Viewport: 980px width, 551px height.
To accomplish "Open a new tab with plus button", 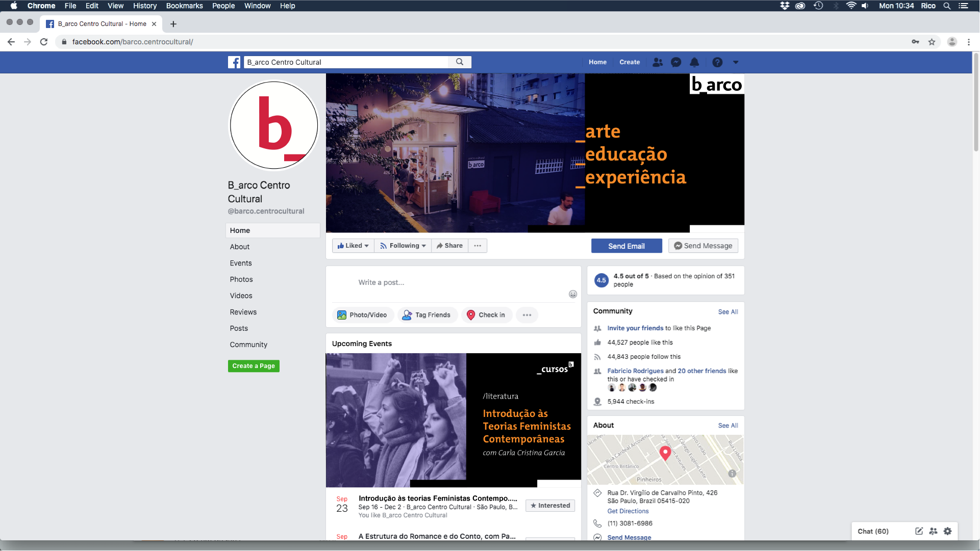I will point(173,24).
